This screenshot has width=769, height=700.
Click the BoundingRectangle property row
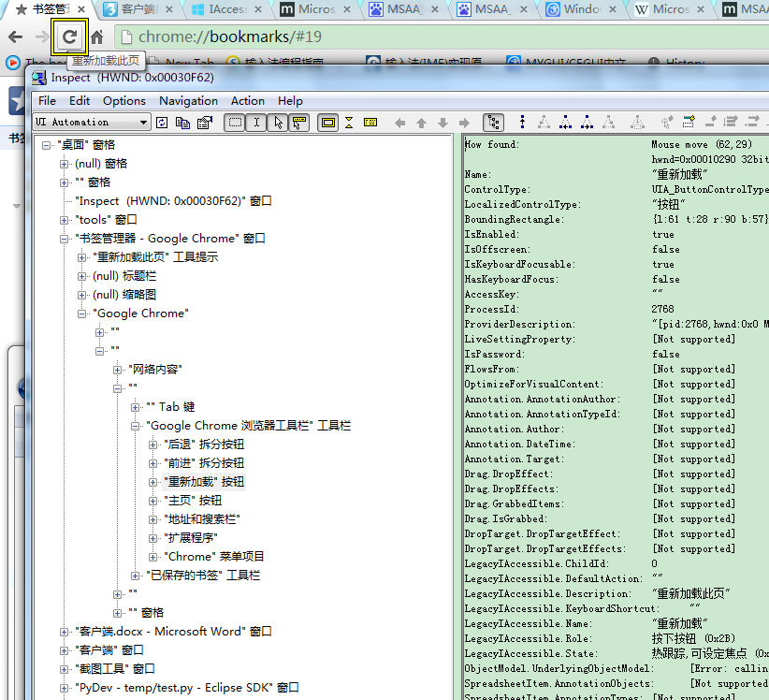point(617,219)
